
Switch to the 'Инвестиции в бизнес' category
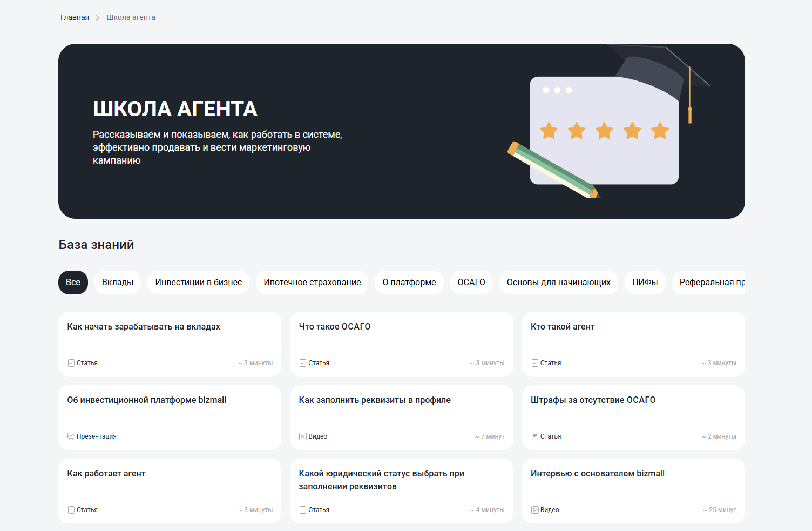tap(198, 282)
